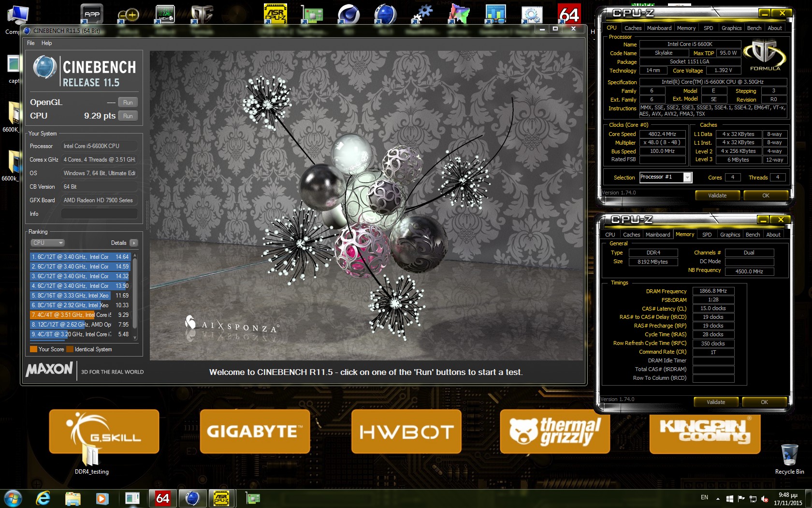
Task: Run the OpenGL benchmark
Action: pyautogui.click(x=128, y=103)
